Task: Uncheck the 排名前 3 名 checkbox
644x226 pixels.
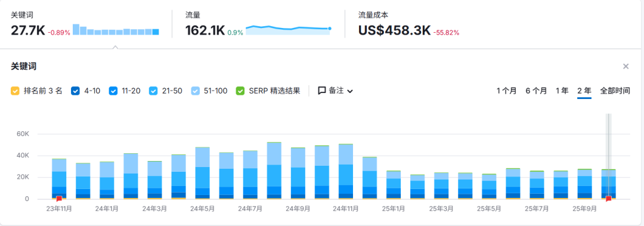Action: click(15, 91)
